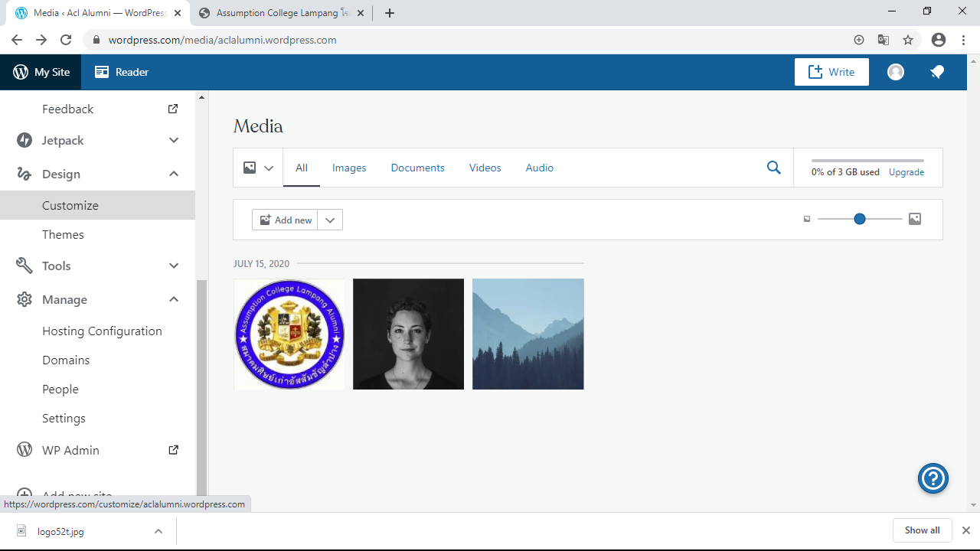The height and width of the screenshot is (551, 980).
Task: Open Reader from the top bar
Action: click(x=122, y=72)
